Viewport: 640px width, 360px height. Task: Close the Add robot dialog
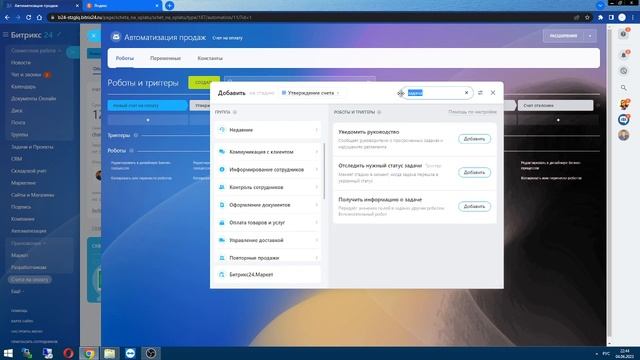(x=493, y=93)
